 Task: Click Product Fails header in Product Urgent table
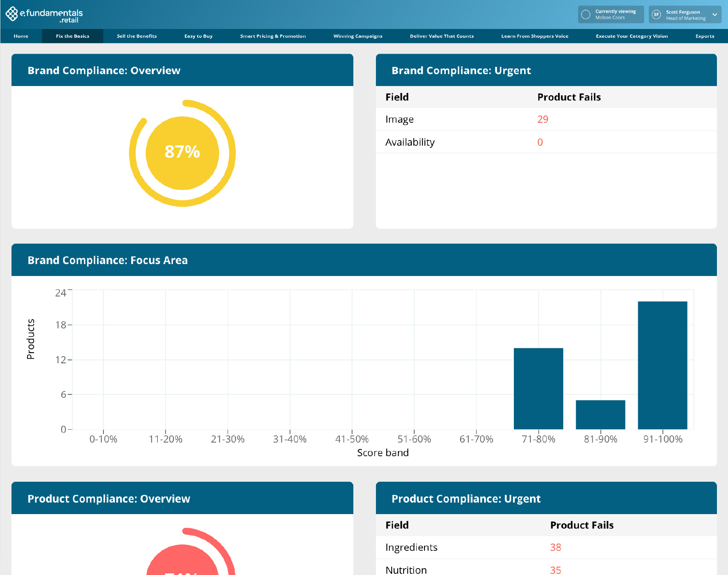[x=582, y=525]
